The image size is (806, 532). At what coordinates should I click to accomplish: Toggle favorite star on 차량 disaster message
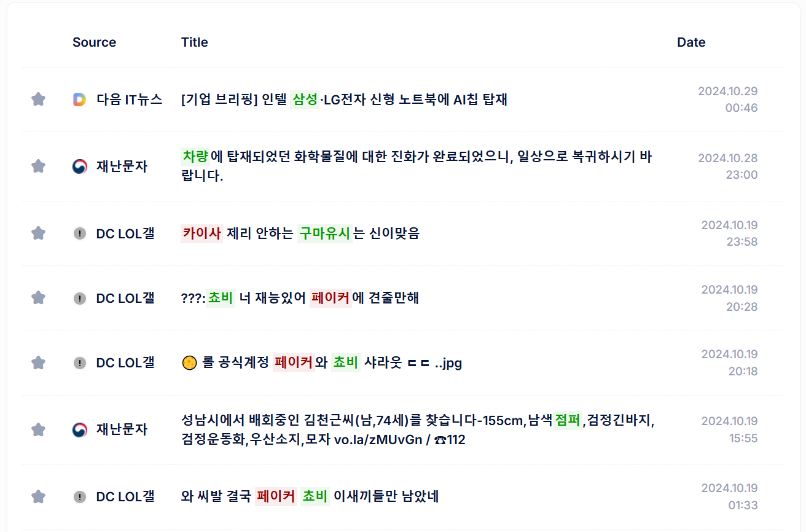point(38,166)
